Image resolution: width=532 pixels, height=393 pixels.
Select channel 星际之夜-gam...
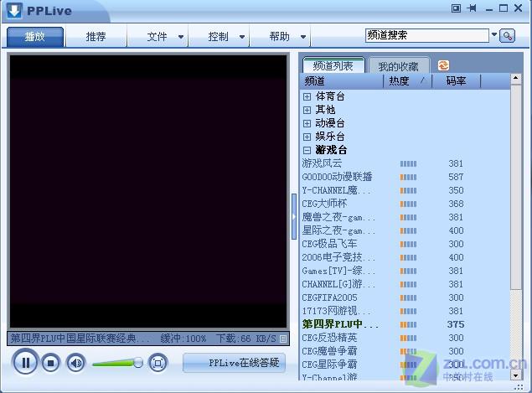coord(338,230)
